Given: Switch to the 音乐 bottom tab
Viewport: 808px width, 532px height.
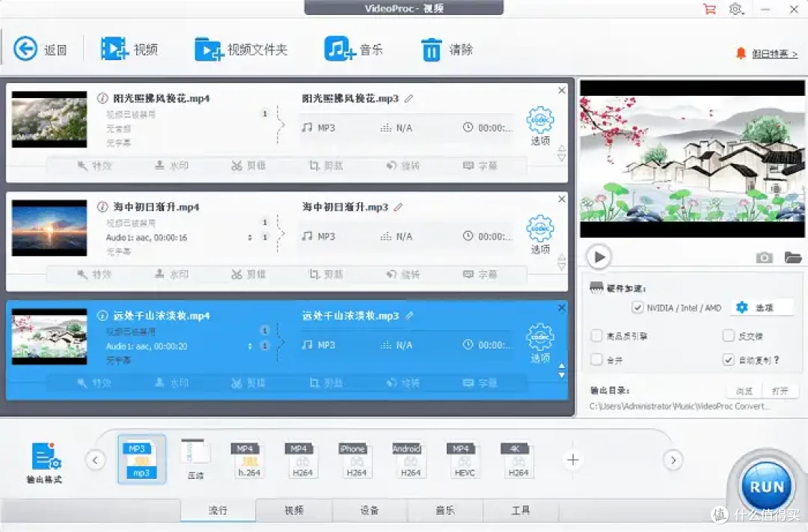Looking at the screenshot, I should (x=445, y=510).
